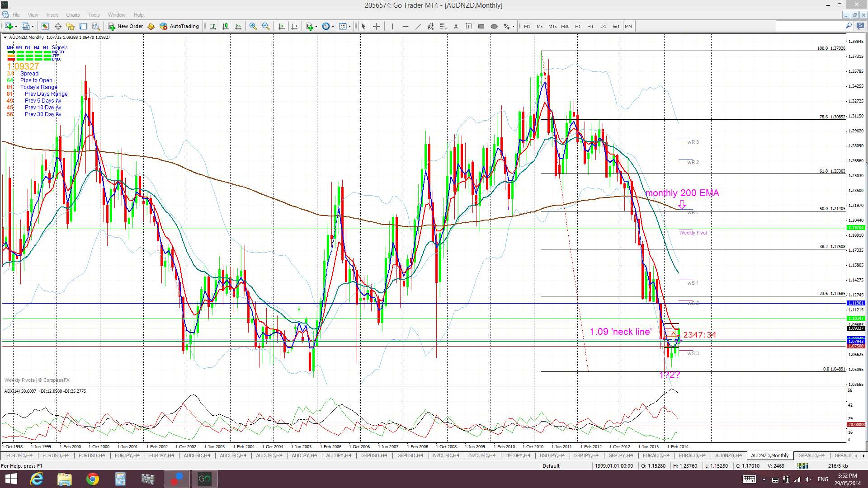Switch chart to M15 timeframe
This screenshot has height=488, width=868.
[x=552, y=26]
